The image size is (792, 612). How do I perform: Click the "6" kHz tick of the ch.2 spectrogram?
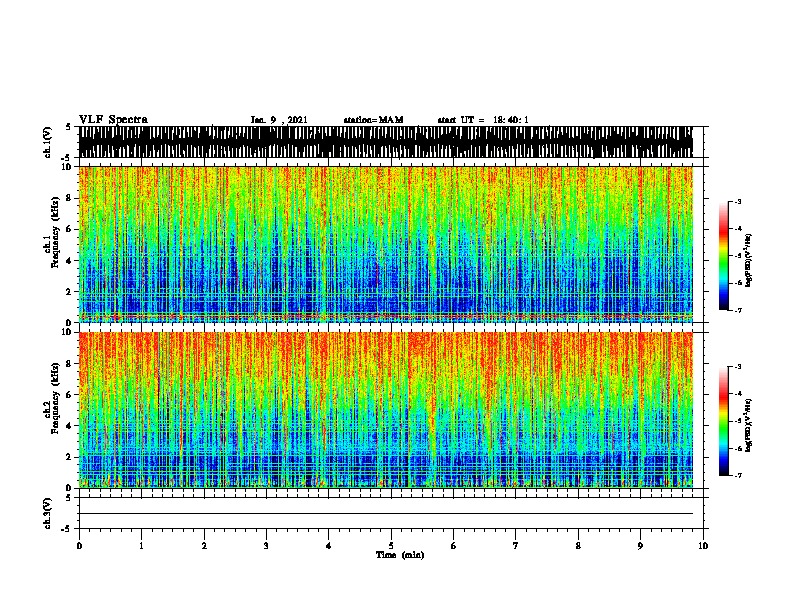70,395
